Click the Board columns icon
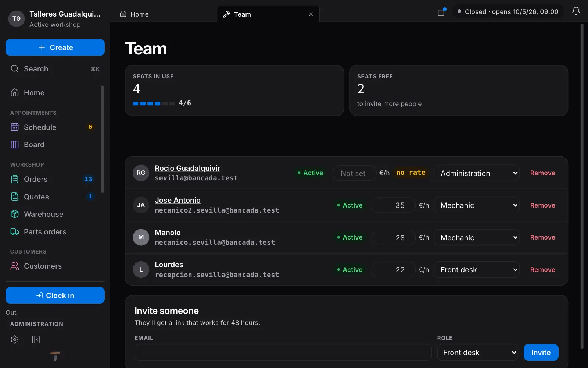This screenshot has width=588, height=368. coord(15,145)
